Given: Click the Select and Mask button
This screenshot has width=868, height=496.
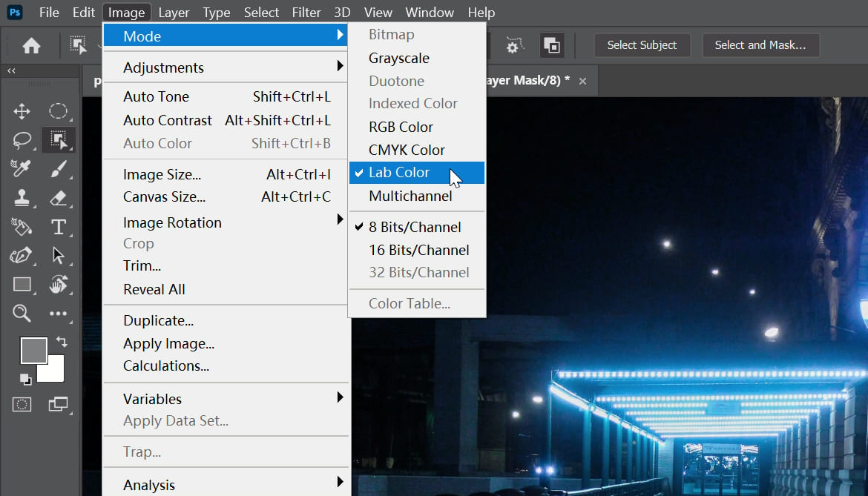Looking at the screenshot, I should pos(760,45).
